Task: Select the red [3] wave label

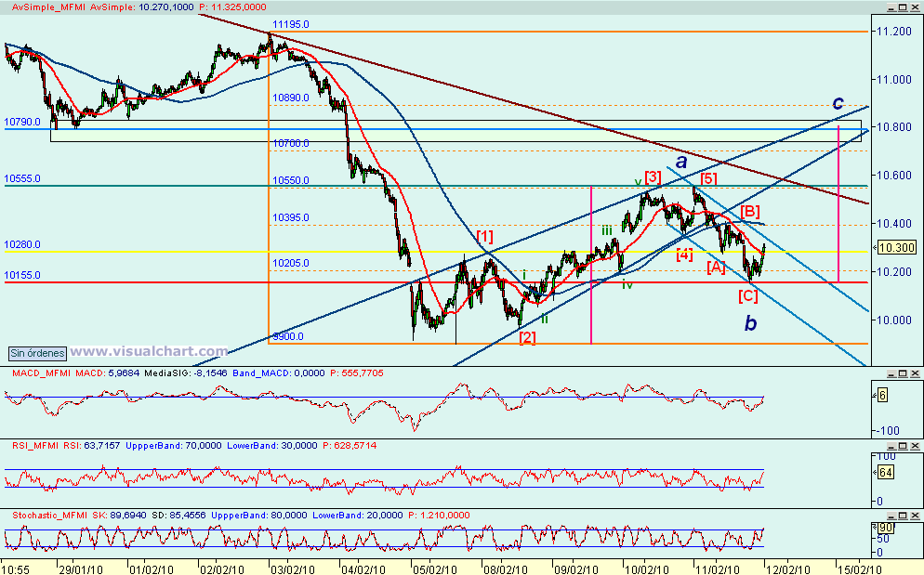Action: [653, 176]
